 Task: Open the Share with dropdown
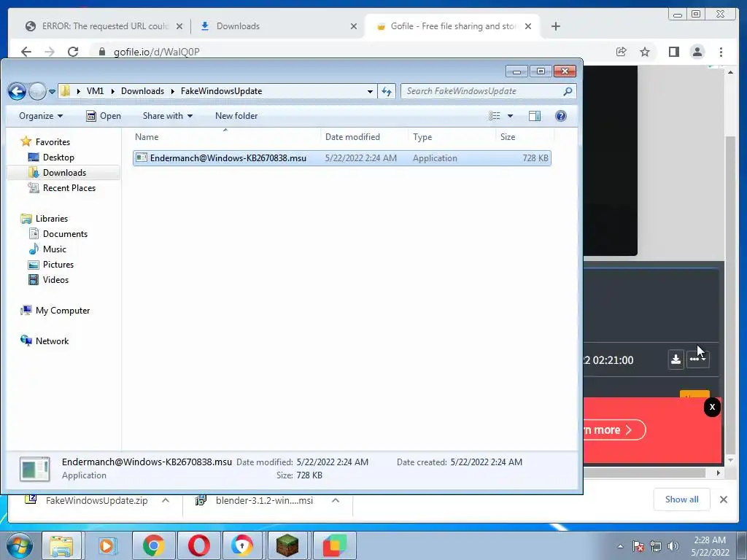167,116
